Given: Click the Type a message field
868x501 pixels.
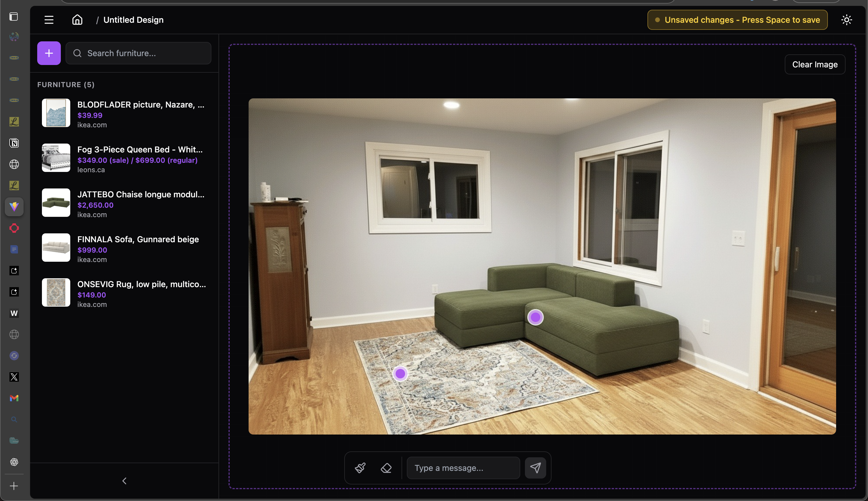Looking at the screenshot, I should point(463,468).
